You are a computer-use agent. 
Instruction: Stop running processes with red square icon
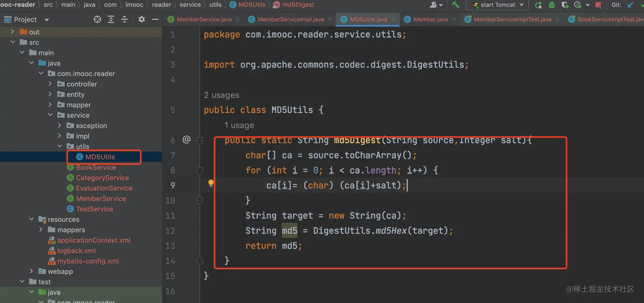[x=598, y=5]
